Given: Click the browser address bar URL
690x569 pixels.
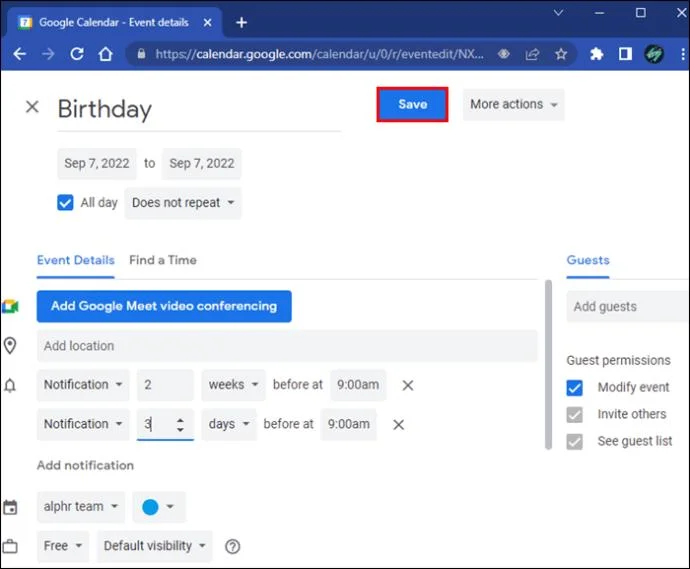Looking at the screenshot, I should tap(319, 54).
